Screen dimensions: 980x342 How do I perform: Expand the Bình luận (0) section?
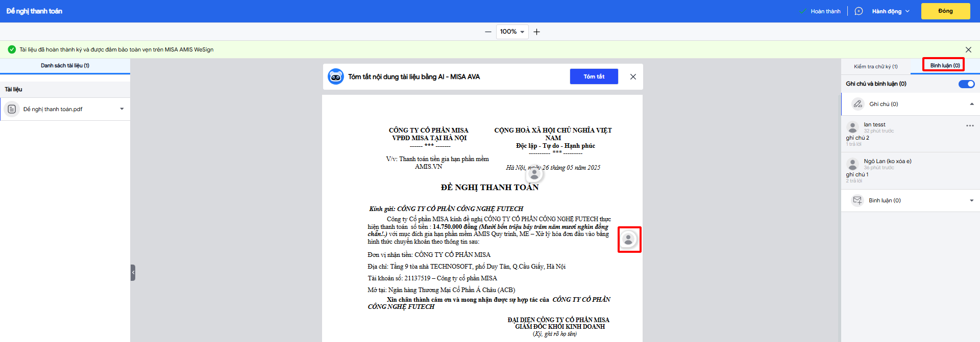pyautogui.click(x=972, y=200)
